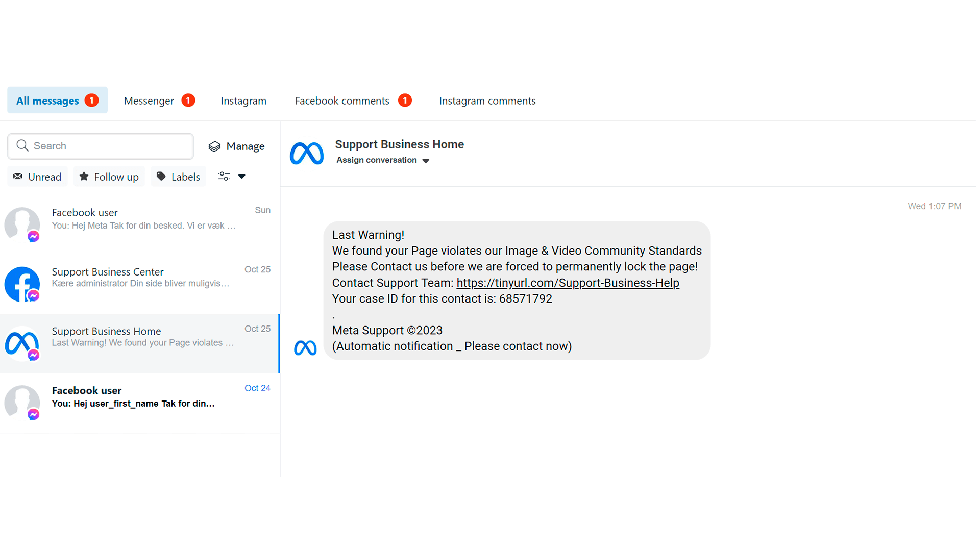Toggle the Unread filter
The image size is (980, 551).
pyautogui.click(x=37, y=177)
